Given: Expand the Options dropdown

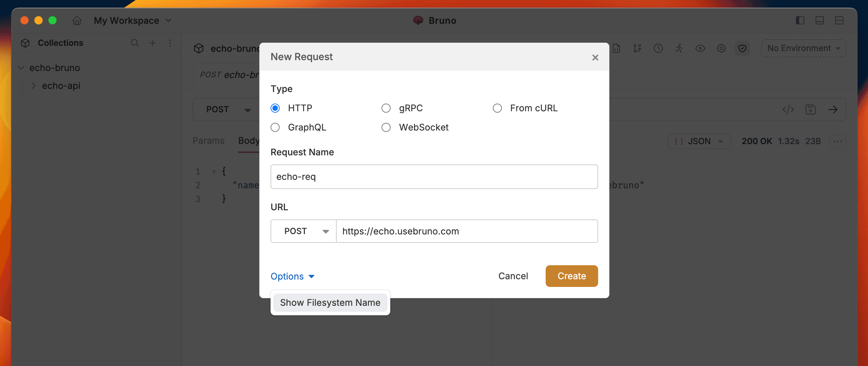Looking at the screenshot, I should pyautogui.click(x=292, y=276).
